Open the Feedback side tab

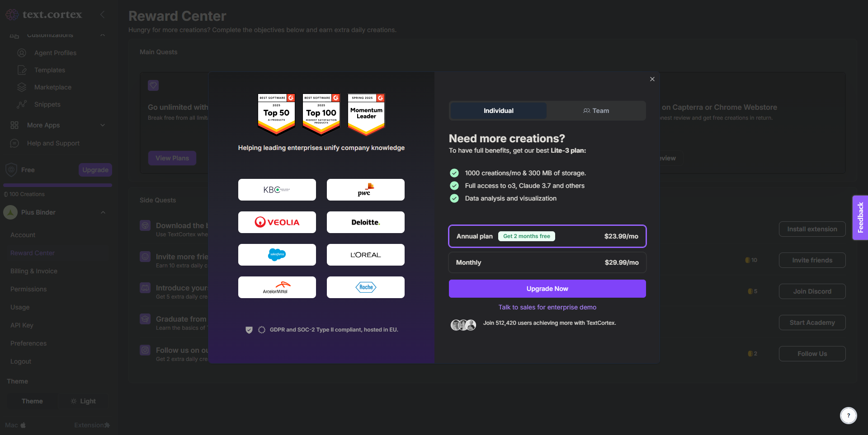click(x=860, y=218)
